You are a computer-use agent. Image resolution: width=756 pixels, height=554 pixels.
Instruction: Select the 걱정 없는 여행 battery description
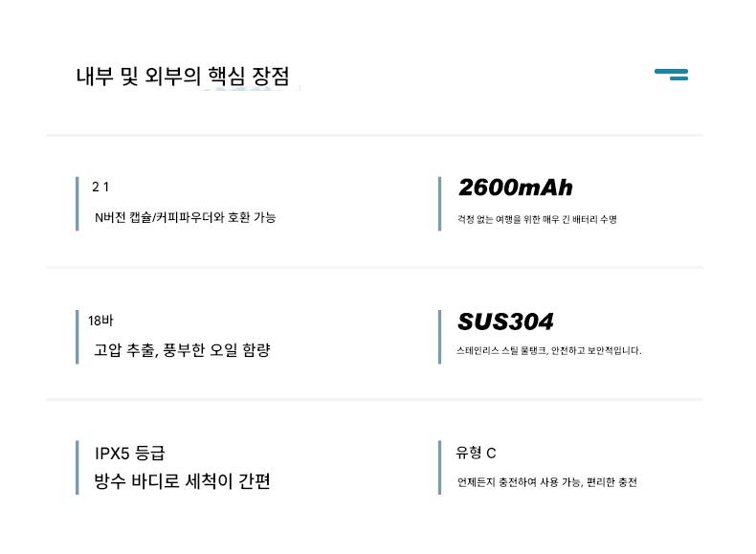click(x=537, y=220)
